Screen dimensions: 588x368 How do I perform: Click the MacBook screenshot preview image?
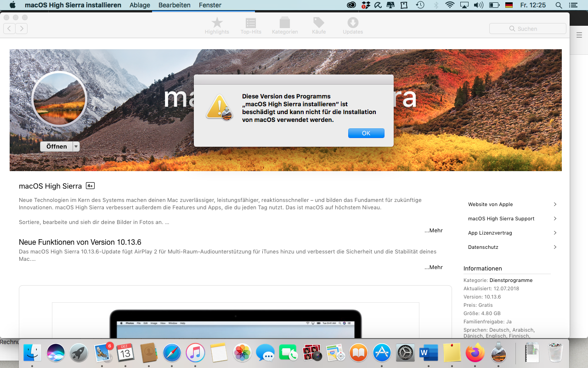coord(235,320)
